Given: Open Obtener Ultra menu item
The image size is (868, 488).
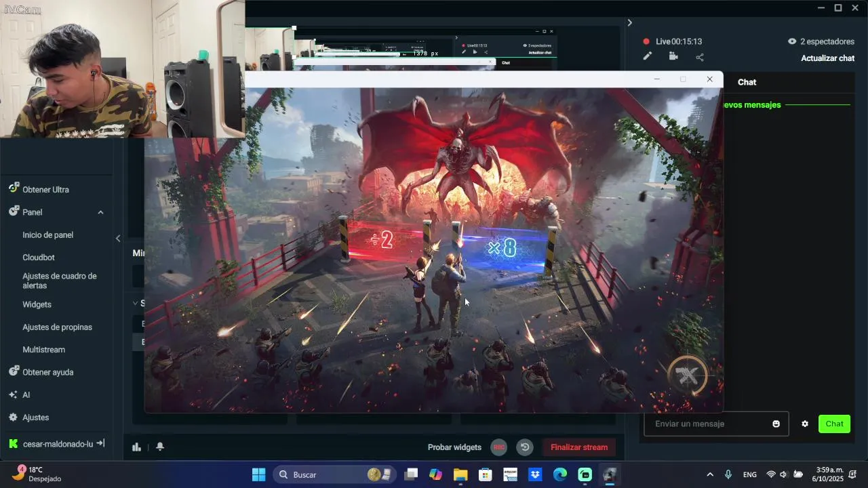Looking at the screenshot, I should click(x=45, y=190).
